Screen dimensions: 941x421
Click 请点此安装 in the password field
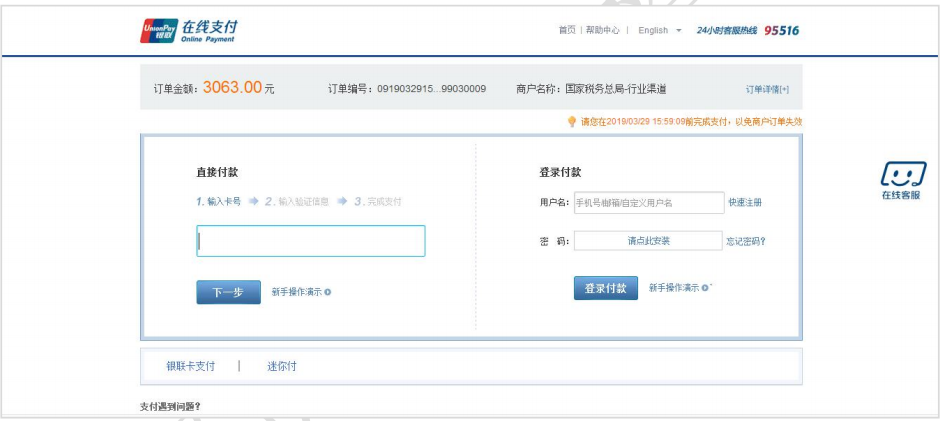pos(648,241)
